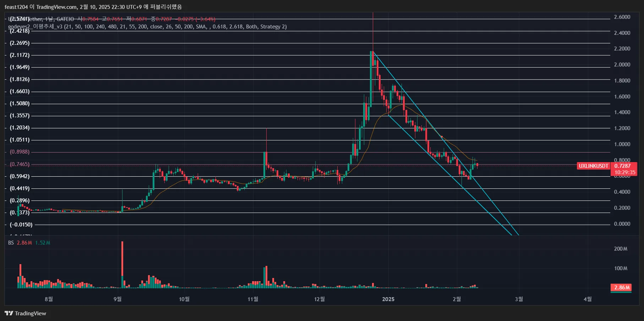Viewport: 644px width, 321px height.
Task: Select the (-0.0150) level label
Action: click(x=21, y=225)
